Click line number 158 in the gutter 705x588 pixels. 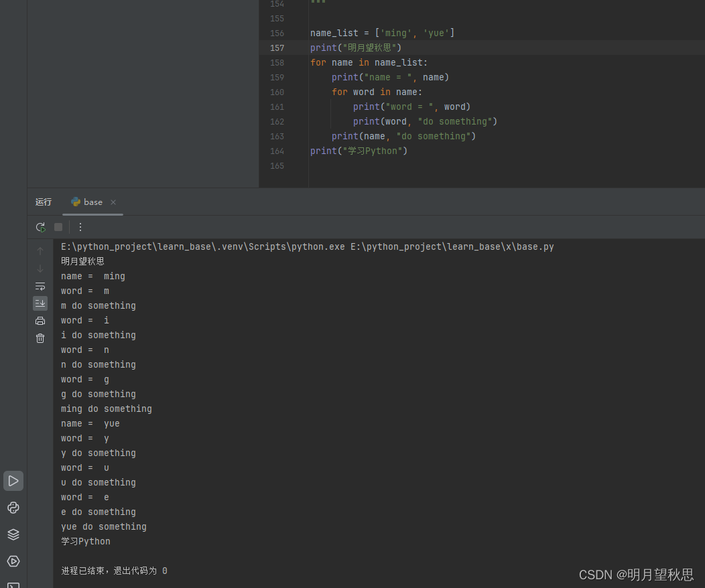point(277,62)
